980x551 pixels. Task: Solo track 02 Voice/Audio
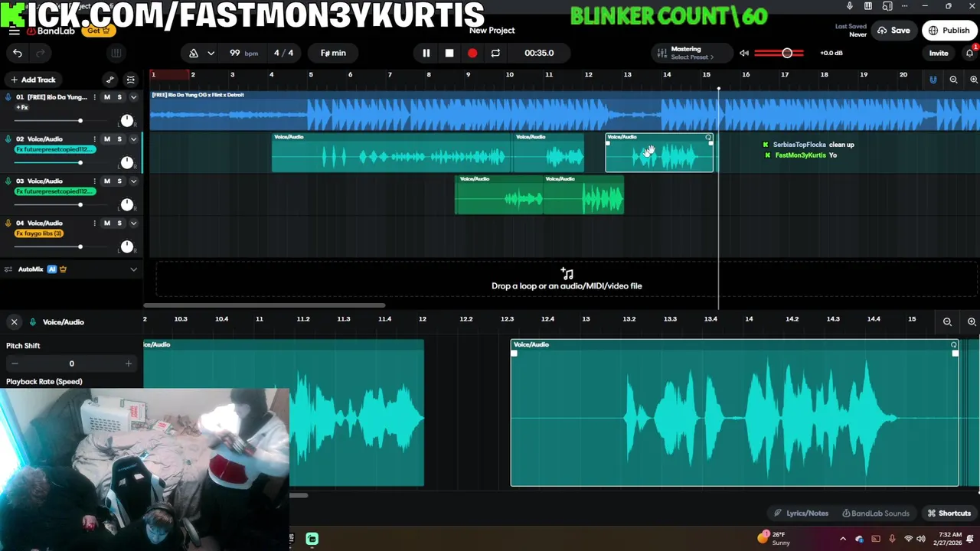119,139
